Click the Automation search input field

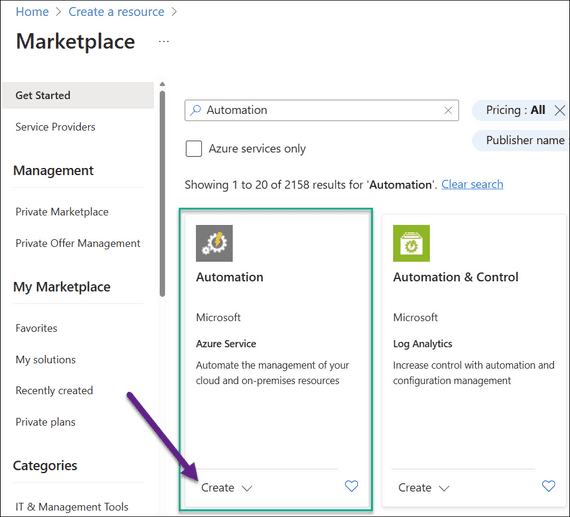pos(322,110)
